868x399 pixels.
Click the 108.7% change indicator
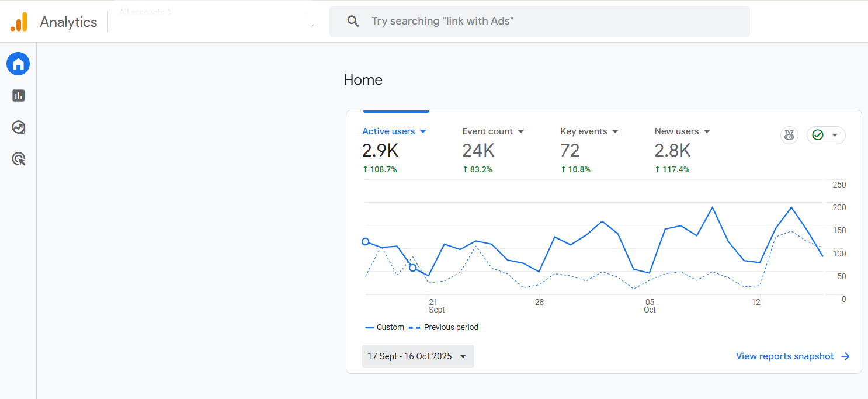(380, 169)
